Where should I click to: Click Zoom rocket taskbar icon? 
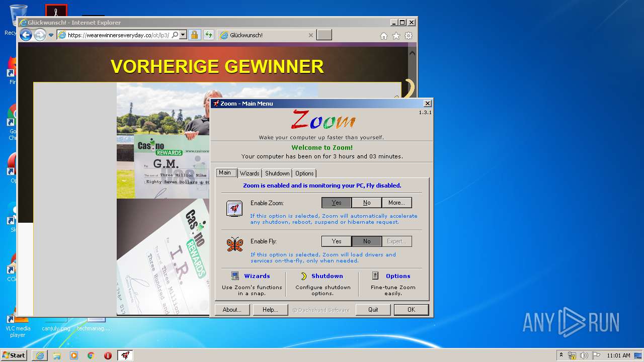(125, 355)
